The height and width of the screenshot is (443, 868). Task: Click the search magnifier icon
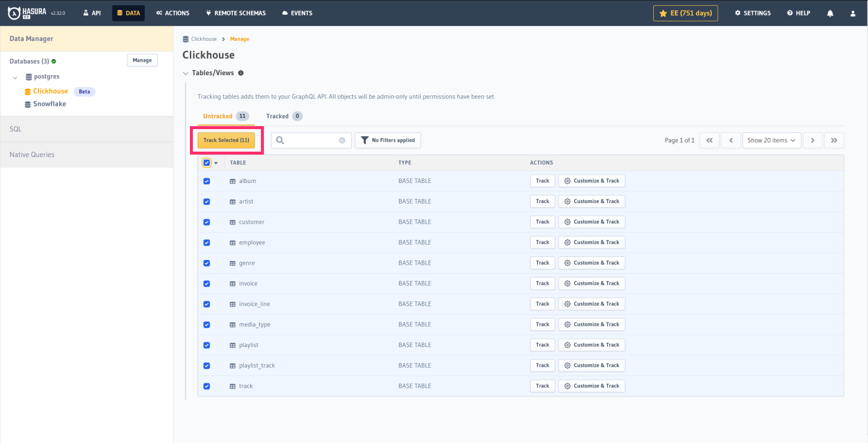pos(280,140)
